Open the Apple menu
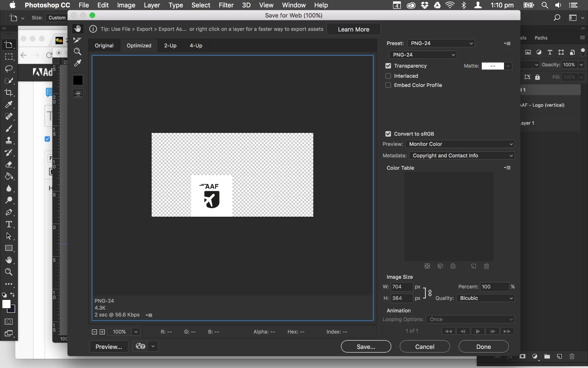Viewport: 588px width, 368px height. coord(12,5)
